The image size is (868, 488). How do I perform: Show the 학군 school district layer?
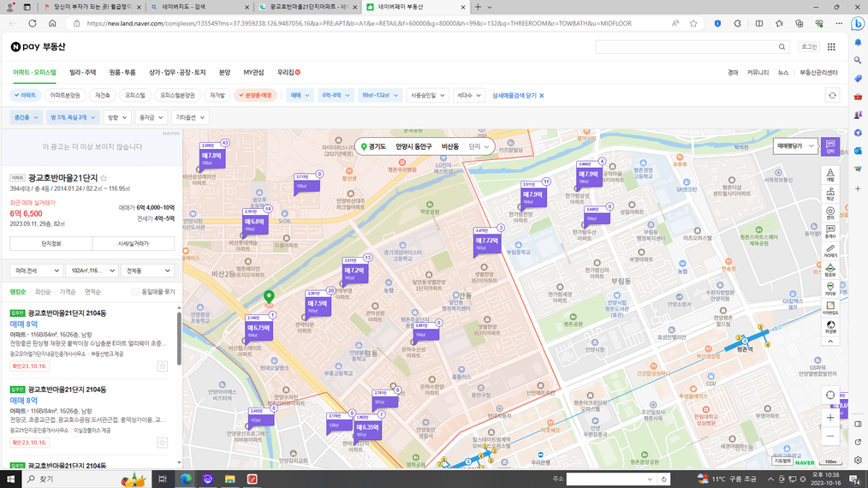click(829, 193)
